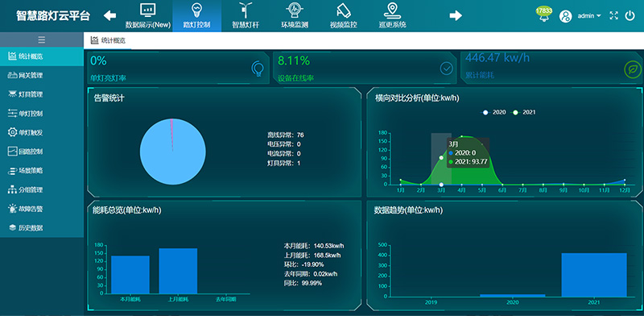Open the 数据展示(New) monitor icon
The image size is (644, 316).
[x=148, y=10]
